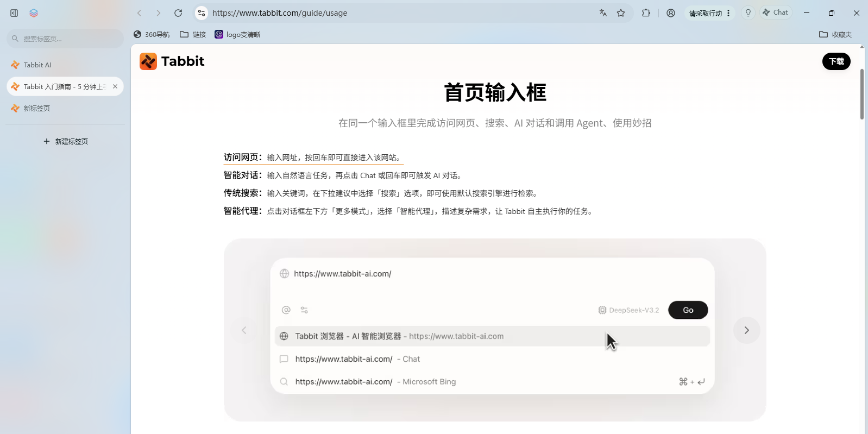
Task: Click the lightbulb icon in the toolbar
Action: click(x=748, y=13)
